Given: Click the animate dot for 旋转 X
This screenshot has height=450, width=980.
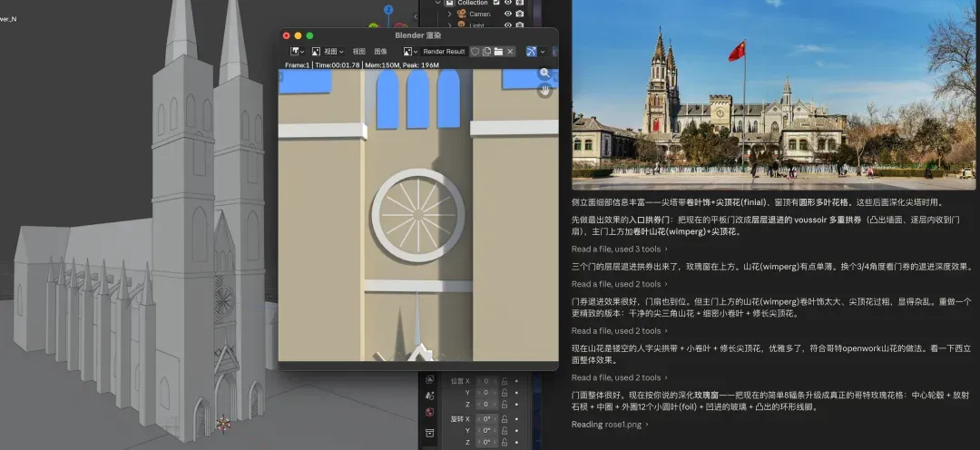Looking at the screenshot, I should [516, 419].
